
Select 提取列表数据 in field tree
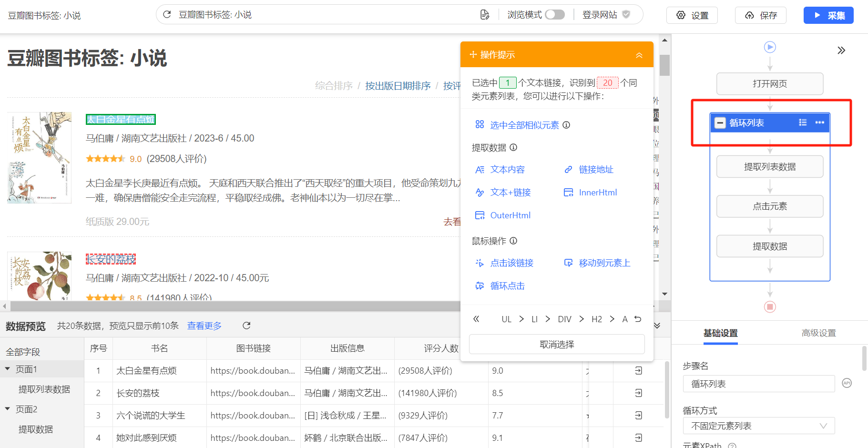coord(44,389)
